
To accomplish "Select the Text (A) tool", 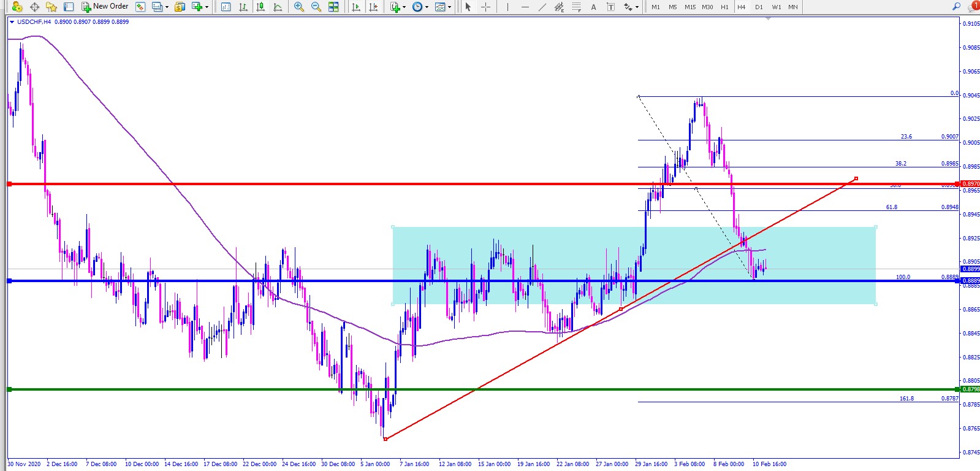I will tap(593, 7).
